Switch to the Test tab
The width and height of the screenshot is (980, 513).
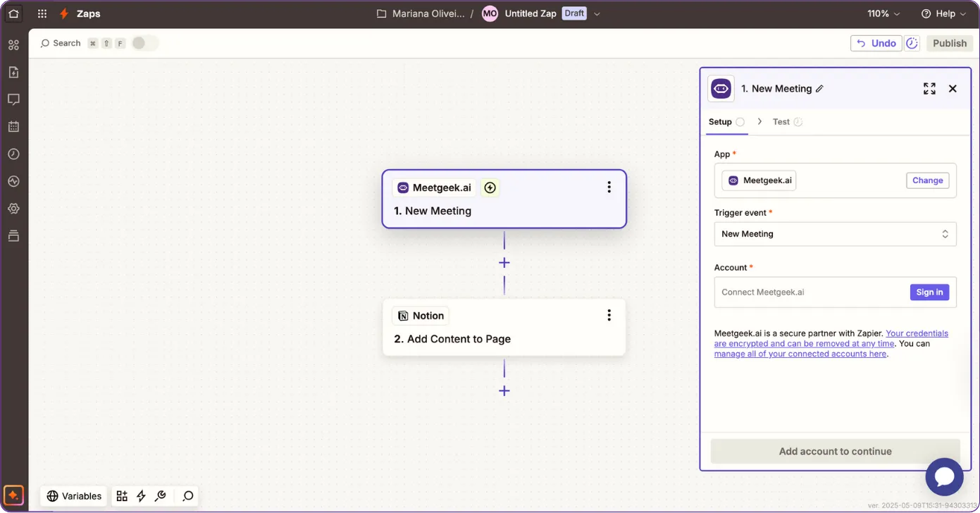pyautogui.click(x=781, y=122)
